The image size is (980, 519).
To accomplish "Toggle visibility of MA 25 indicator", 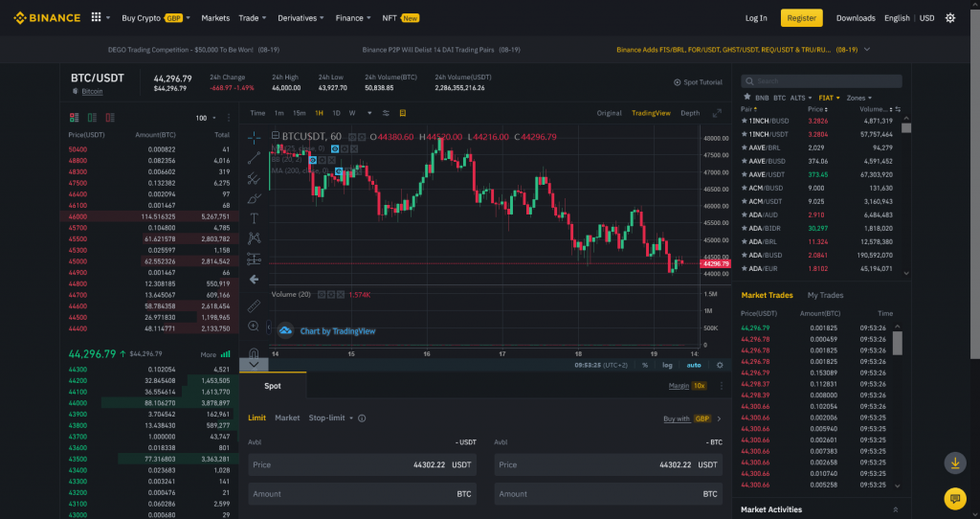I will [x=335, y=148].
